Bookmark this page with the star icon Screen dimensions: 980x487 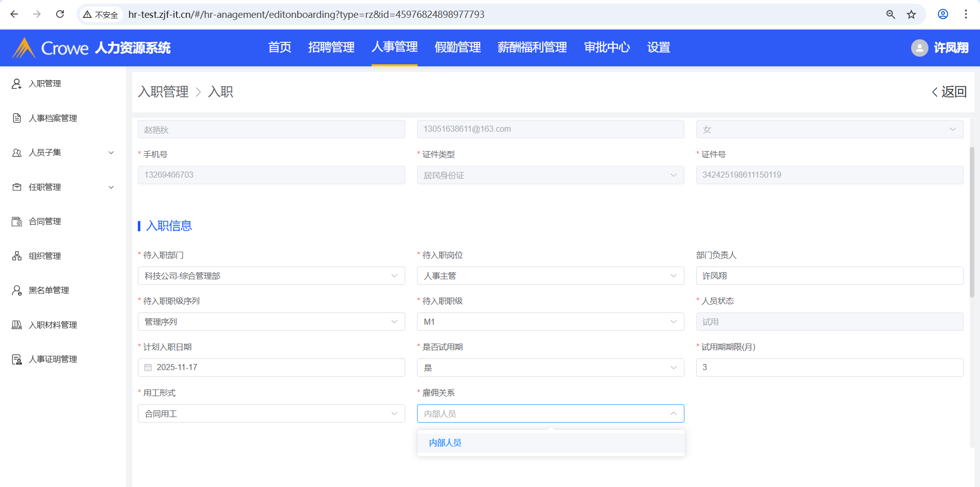(911, 14)
